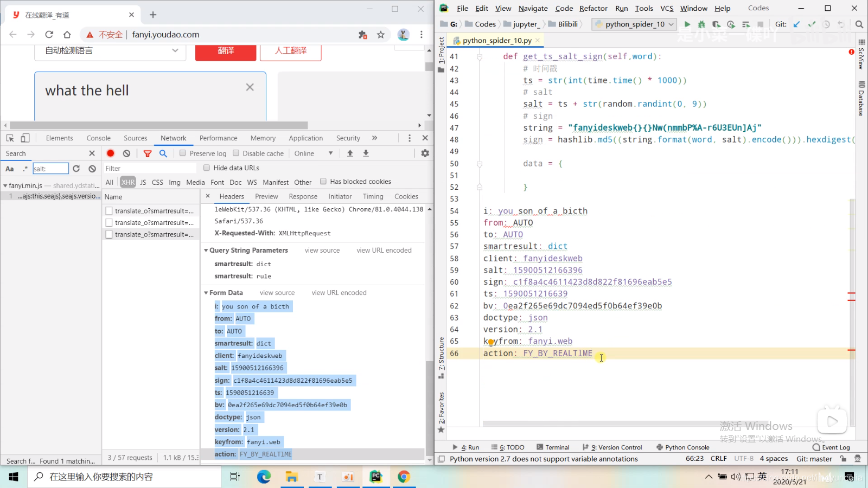
Task: Toggle the device toolbar icon in DevTools
Action: click(25, 138)
